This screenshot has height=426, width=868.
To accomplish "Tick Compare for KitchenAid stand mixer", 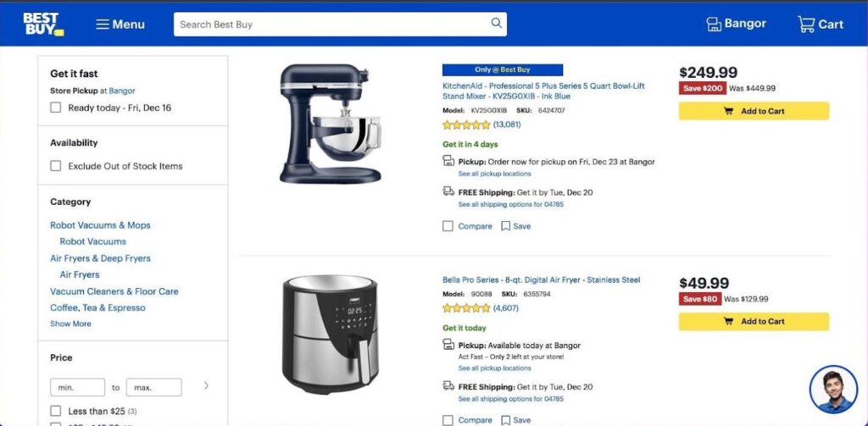I will (x=448, y=226).
